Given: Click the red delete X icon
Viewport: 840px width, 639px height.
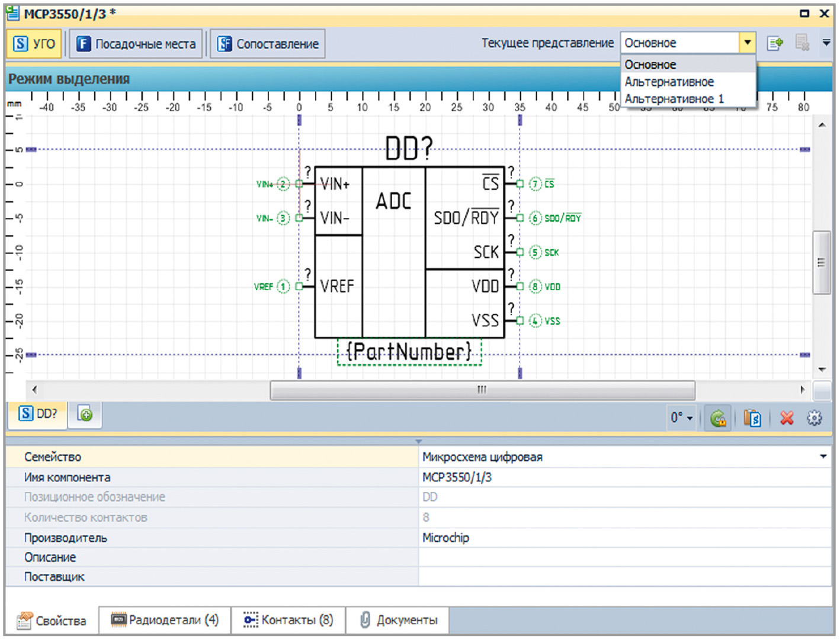Looking at the screenshot, I should (x=787, y=418).
